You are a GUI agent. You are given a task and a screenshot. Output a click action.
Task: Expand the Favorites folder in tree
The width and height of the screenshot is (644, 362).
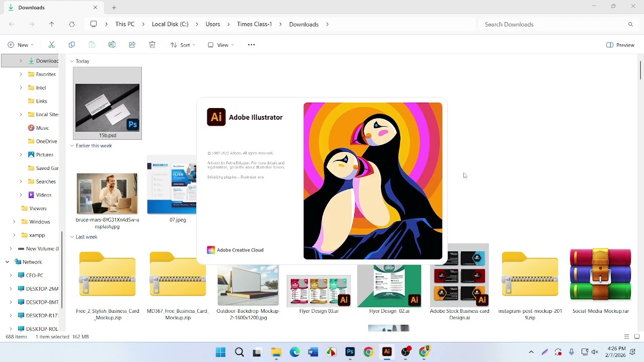point(21,74)
